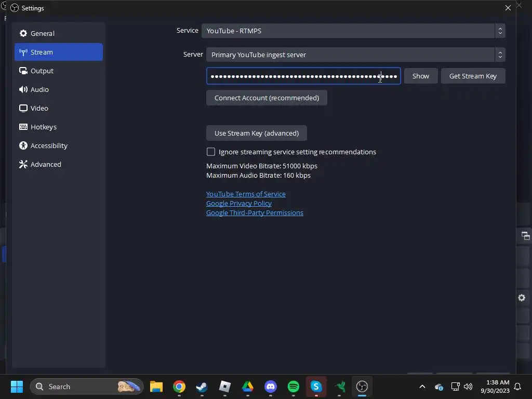Open Google Third-Party Permissions link

click(x=255, y=212)
